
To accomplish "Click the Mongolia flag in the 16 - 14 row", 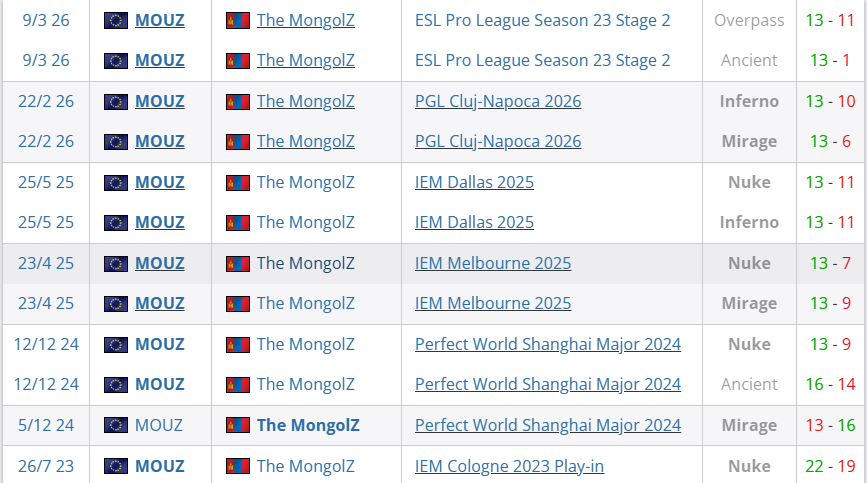I will pos(238,384).
